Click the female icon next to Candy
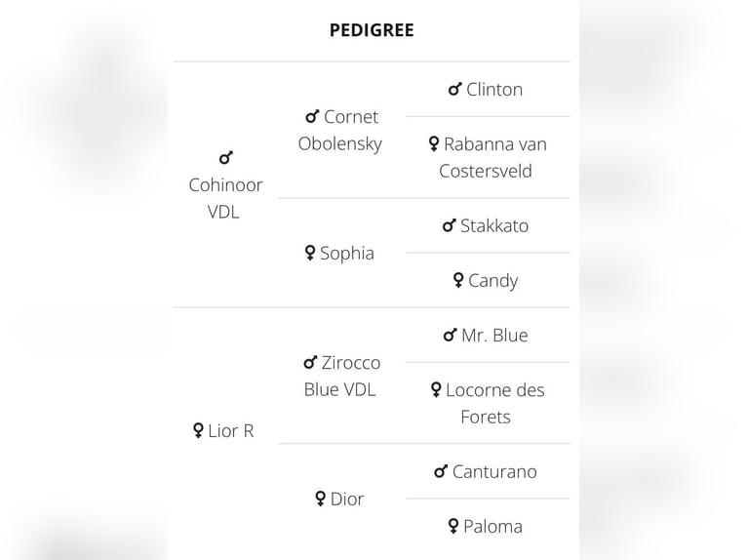This screenshot has width=747, height=560. (458, 280)
